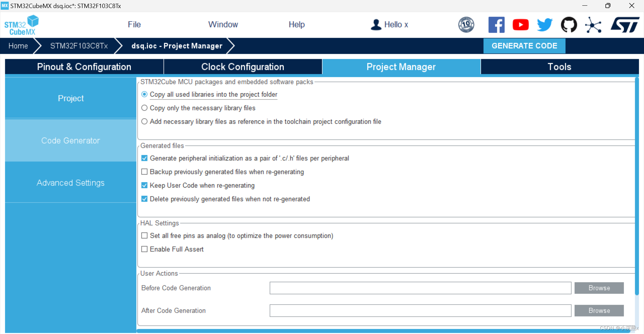
Task: Switch to Clock Configuration tab
Action: point(243,67)
